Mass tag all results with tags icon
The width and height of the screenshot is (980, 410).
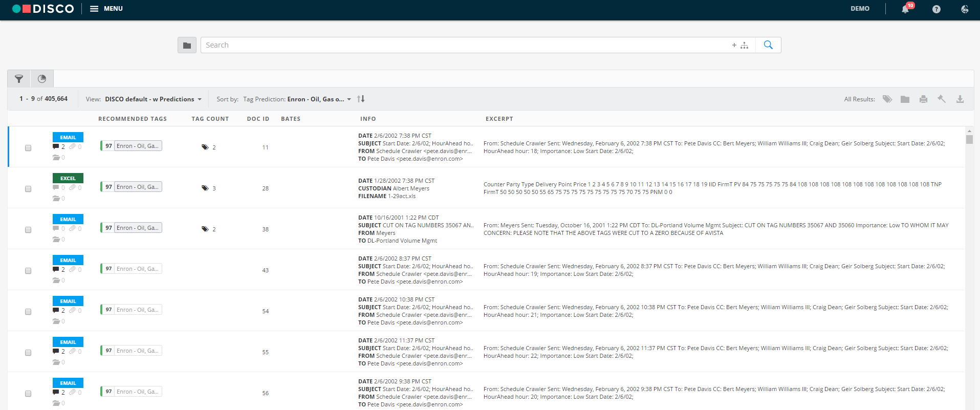coord(887,99)
